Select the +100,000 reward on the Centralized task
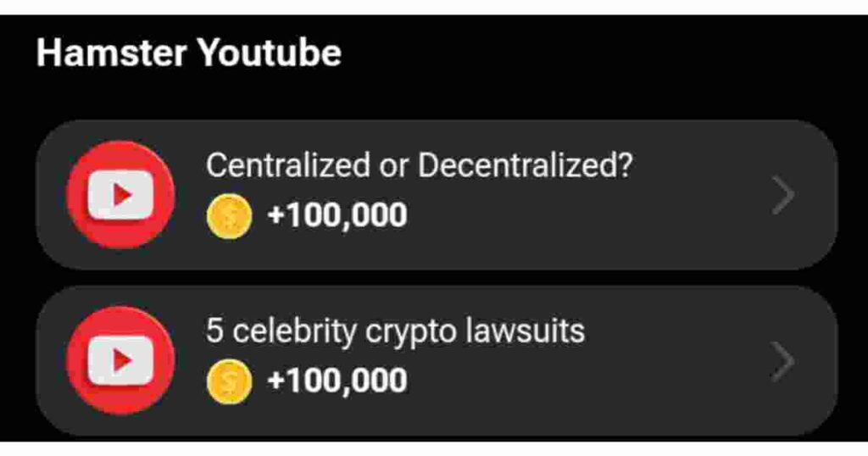The height and width of the screenshot is (456, 868). coord(337,215)
